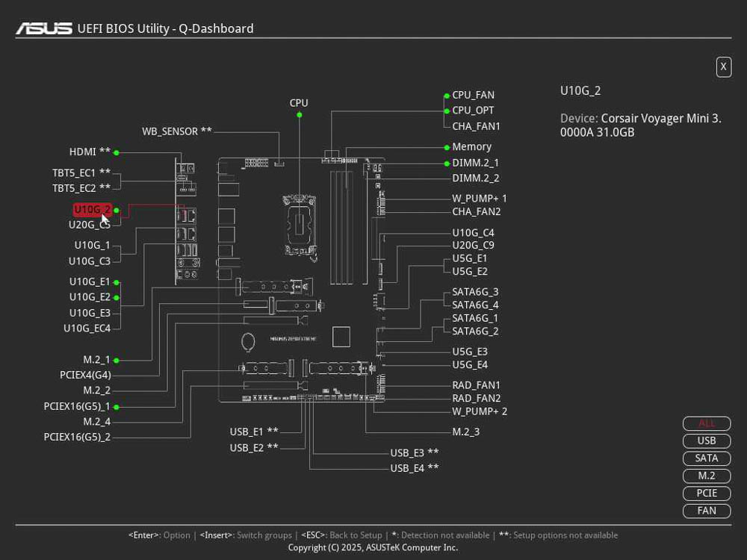The width and height of the screenshot is (747, 560).
Task: Select the CPU label above the board
Action: (x=299, y=103)
